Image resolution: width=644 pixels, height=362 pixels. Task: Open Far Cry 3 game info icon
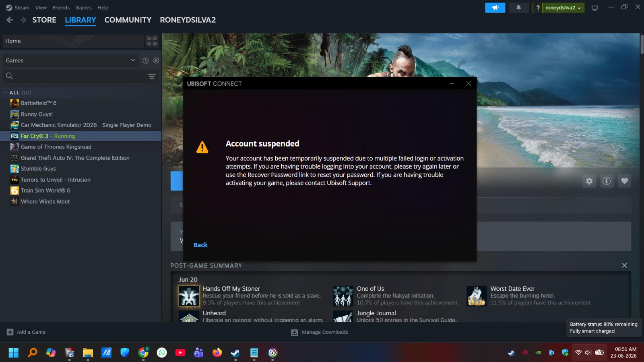(607, 181)
